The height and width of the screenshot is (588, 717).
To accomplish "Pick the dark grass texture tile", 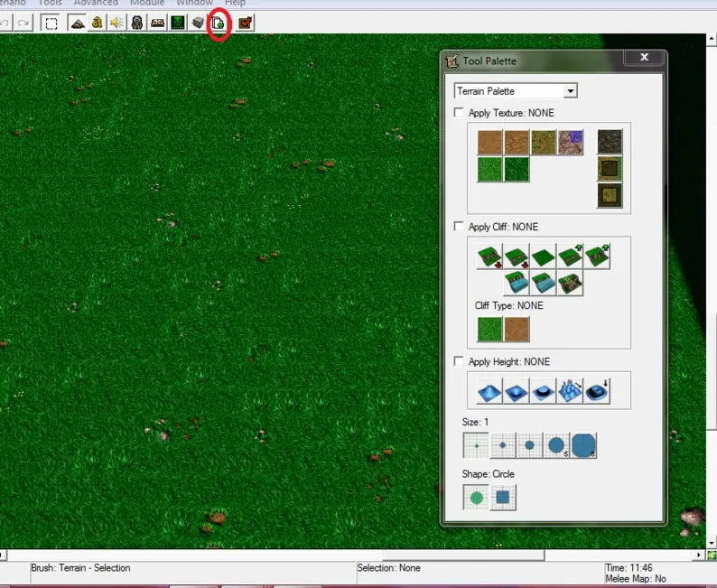I will pyautogui.click(x=517, y=169).
